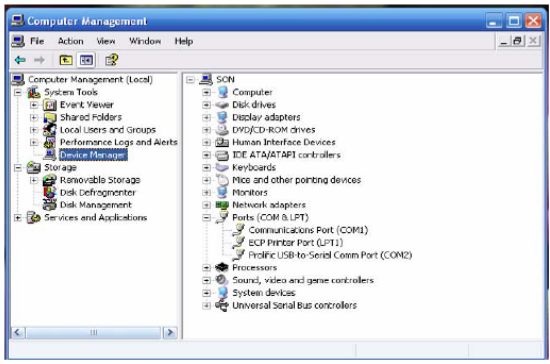This screenshot has height=364, width=550.
Task: Expand the Event Viewer node
Action: (34, 105)
